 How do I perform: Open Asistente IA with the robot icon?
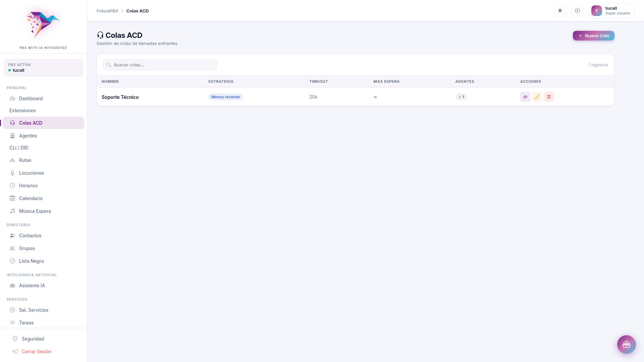[32, 286]
